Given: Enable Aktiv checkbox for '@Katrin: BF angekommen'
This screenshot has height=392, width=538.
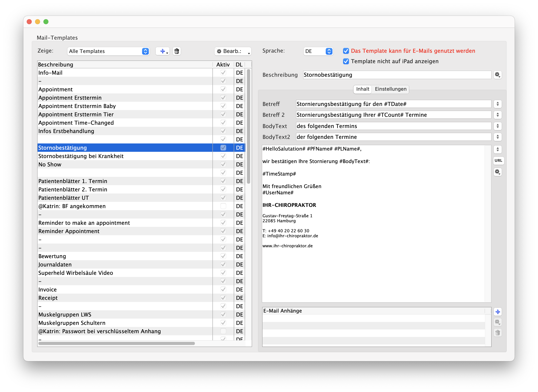Looking at the screenshot, I should [223, 206].
